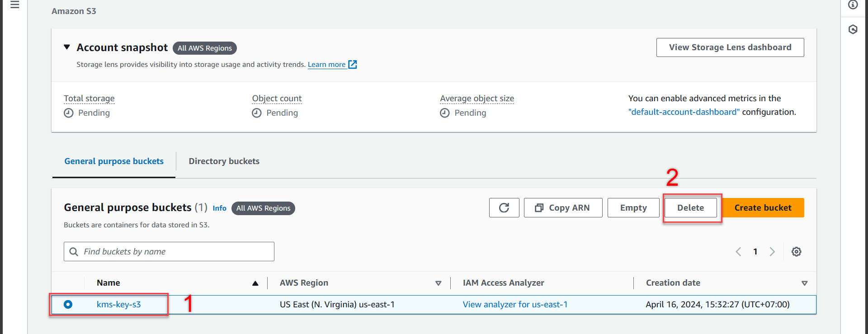The width and height of the screenshot is (868, 334).
Task: Sort by Creation date column arrow
Action: click(804, 283)
